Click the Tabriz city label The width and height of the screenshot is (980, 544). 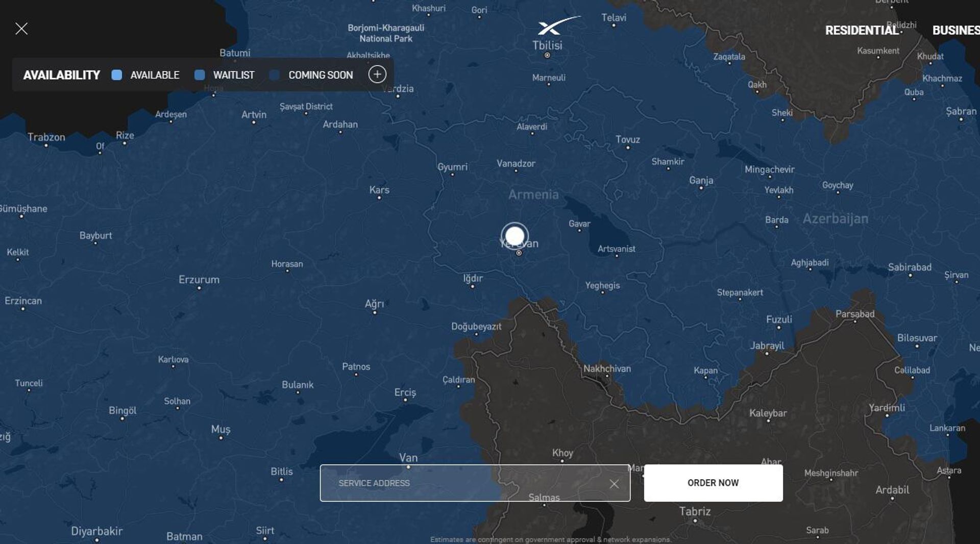[695, 511]
